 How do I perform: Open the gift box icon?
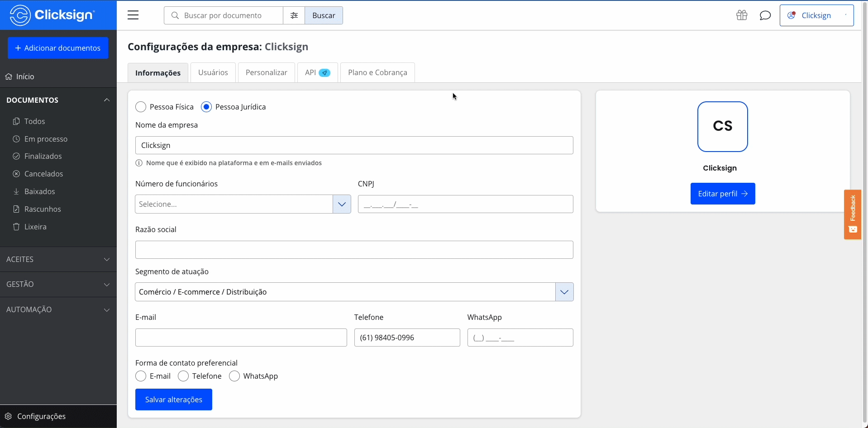[x=742, y=15]
